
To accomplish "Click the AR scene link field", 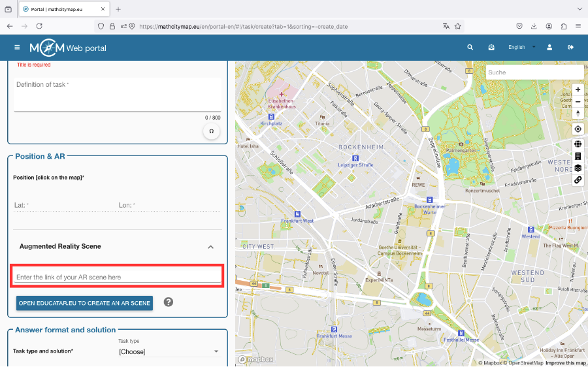I will [118, 277].
